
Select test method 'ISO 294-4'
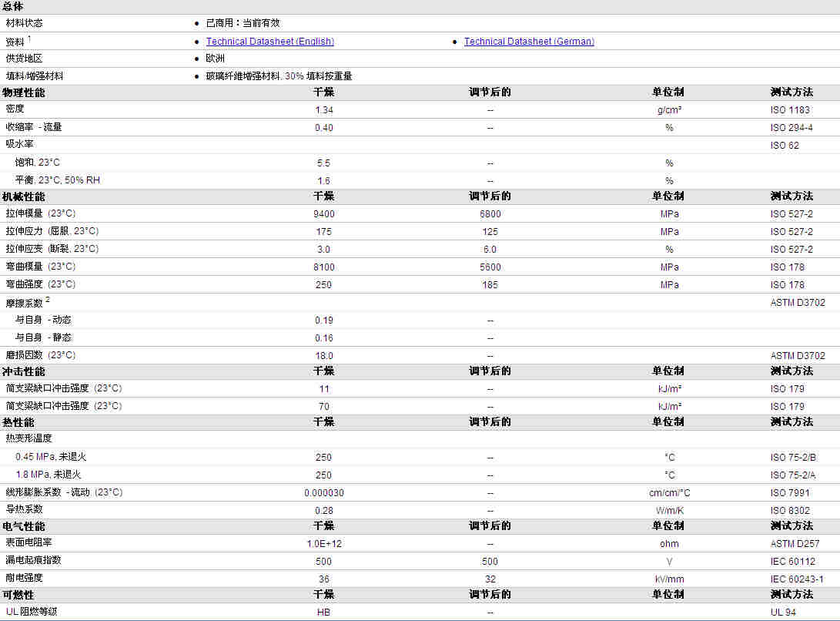point(791,128)
